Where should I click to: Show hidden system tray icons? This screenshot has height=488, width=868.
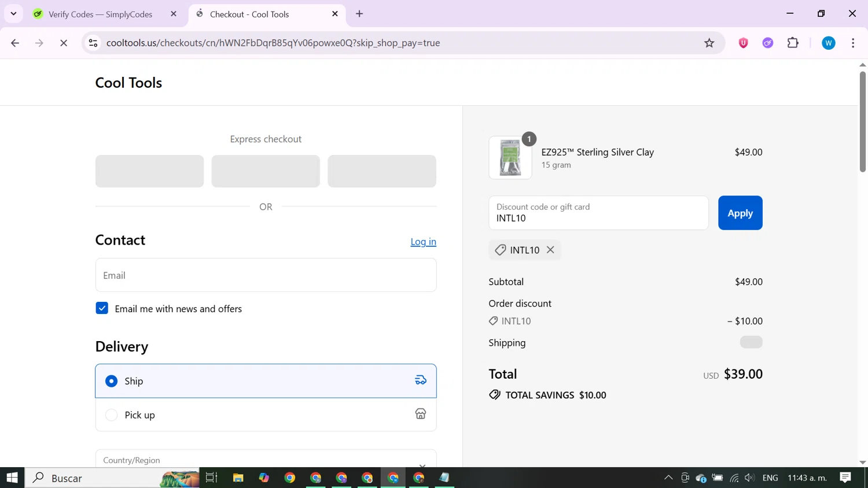668,478
